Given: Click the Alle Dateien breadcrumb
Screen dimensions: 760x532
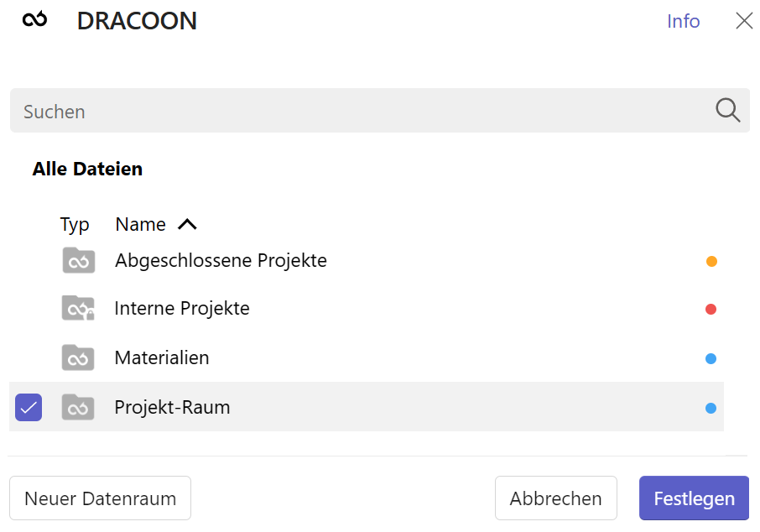Looking at the screenshot, I should click(87, 169).
